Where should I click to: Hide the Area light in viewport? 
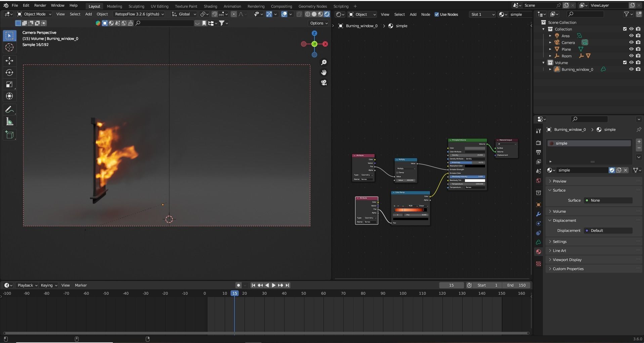point(631,36)
